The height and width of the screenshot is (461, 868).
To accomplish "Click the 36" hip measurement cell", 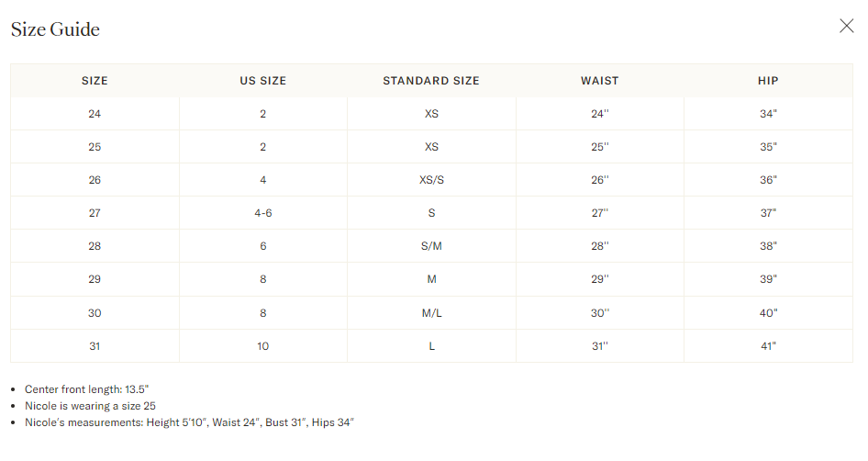I will pos(768,180).
